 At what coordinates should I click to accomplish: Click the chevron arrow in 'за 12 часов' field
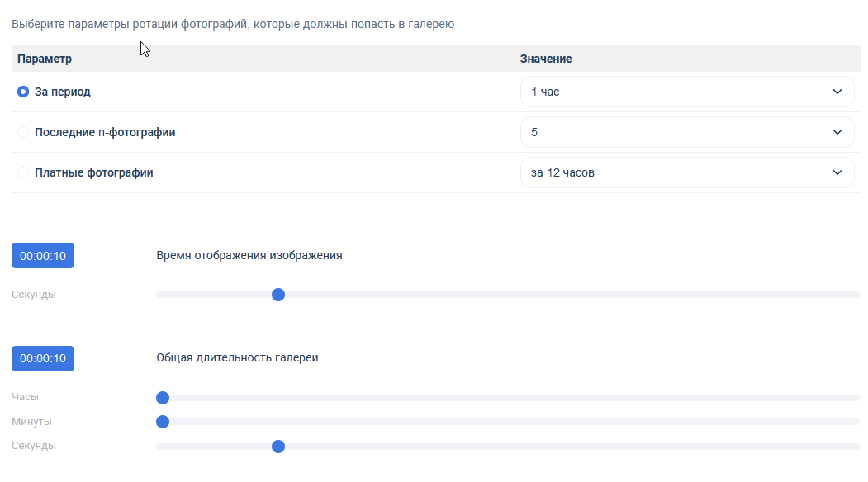point(837,172)
